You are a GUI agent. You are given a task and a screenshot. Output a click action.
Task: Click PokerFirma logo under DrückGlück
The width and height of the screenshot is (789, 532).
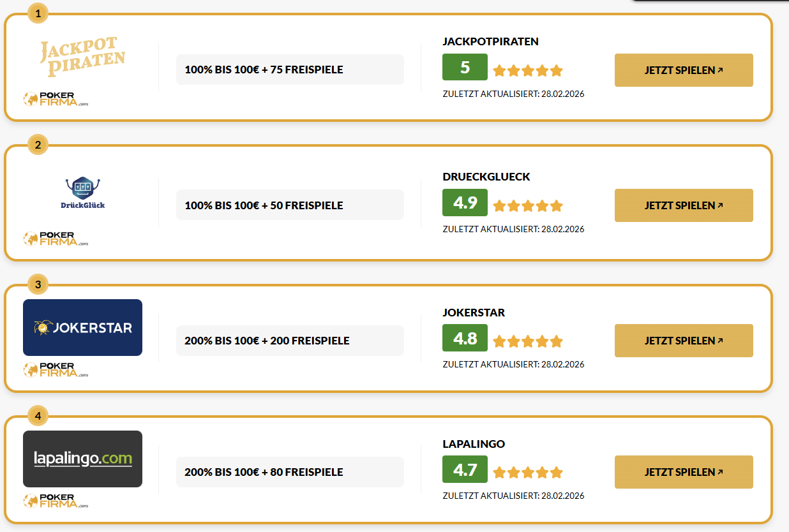point(56,239)
